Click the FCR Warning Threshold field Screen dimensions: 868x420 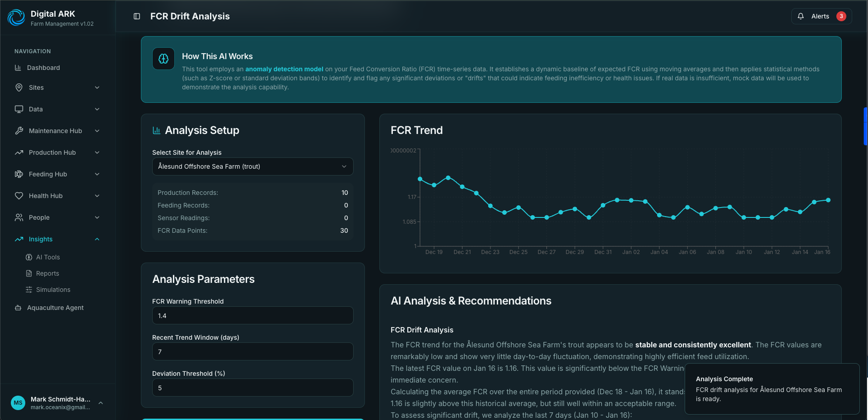pyautogui.click(x=252, y=315)
